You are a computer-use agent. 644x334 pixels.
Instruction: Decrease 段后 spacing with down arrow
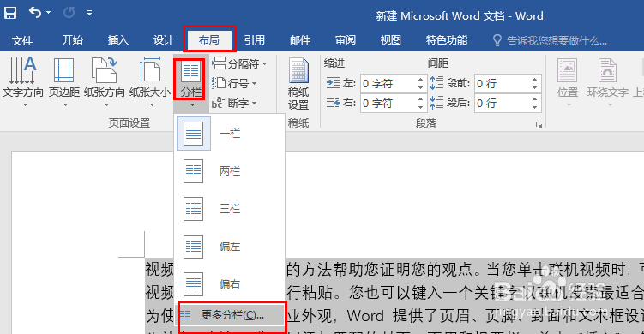534,108
